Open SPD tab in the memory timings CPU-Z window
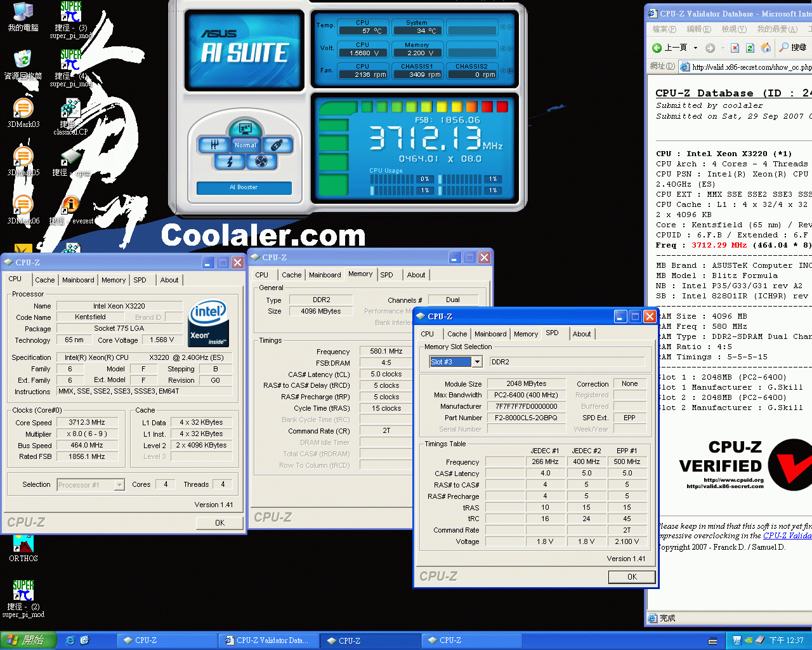812x650 pixels. (x=386, y=275)
